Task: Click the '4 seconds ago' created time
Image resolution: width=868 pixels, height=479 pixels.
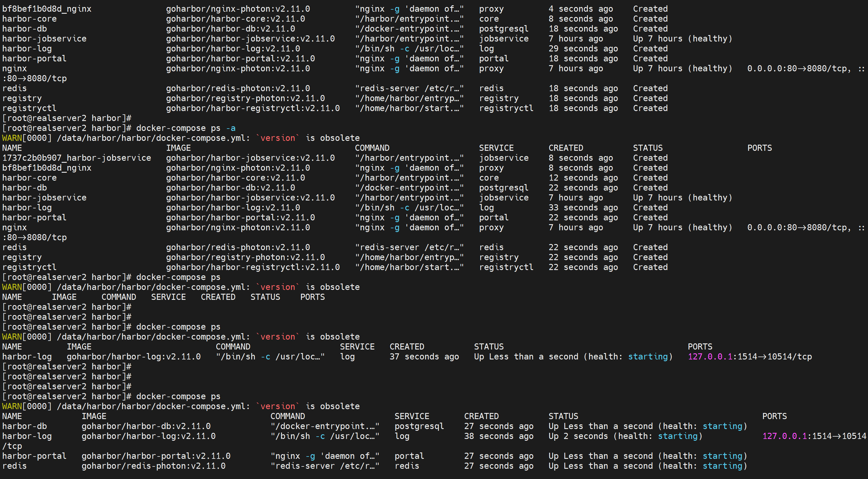Action: pos(581,9)
